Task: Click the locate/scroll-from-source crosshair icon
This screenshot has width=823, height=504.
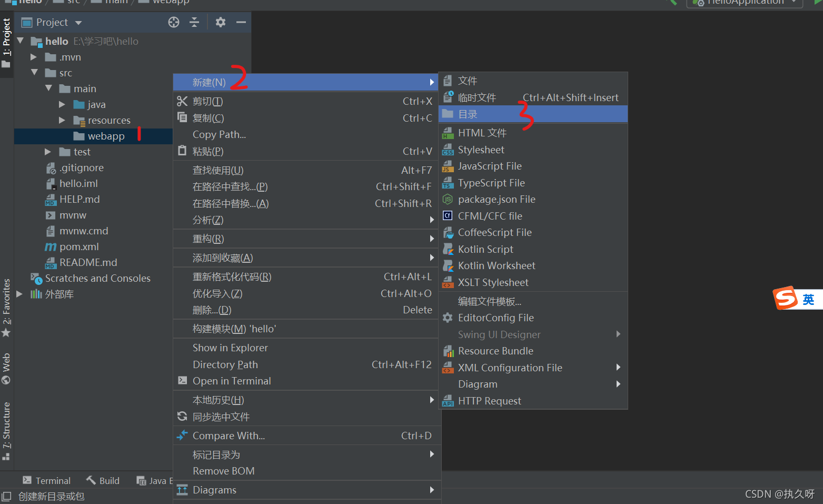Action: coord(174,22)
